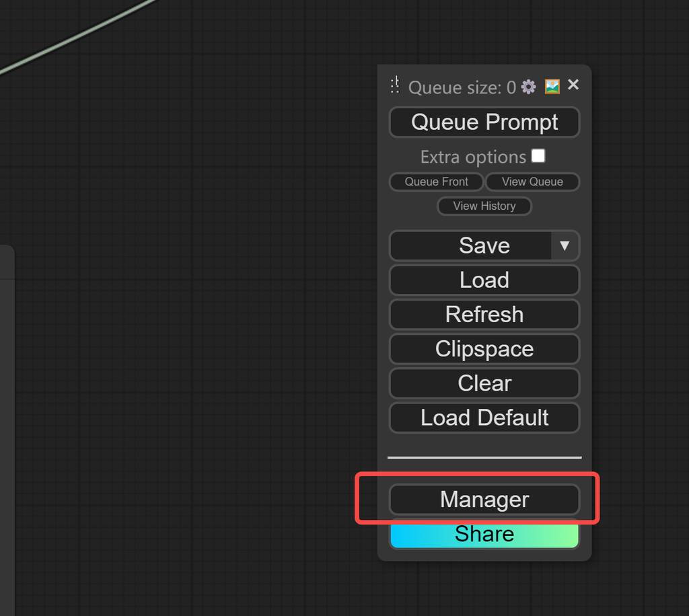Viewport: 689px width, 616px height.
Task: Load a workflow file
Action: [484, 280]
